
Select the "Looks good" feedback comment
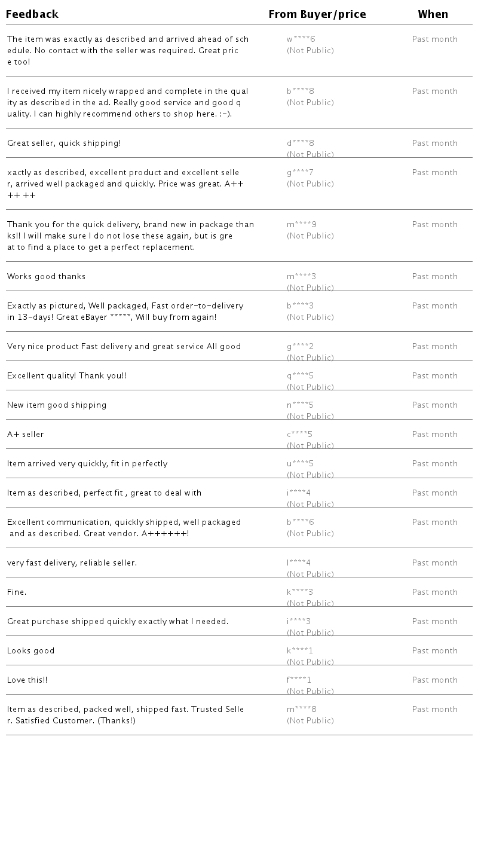(30, 651)
